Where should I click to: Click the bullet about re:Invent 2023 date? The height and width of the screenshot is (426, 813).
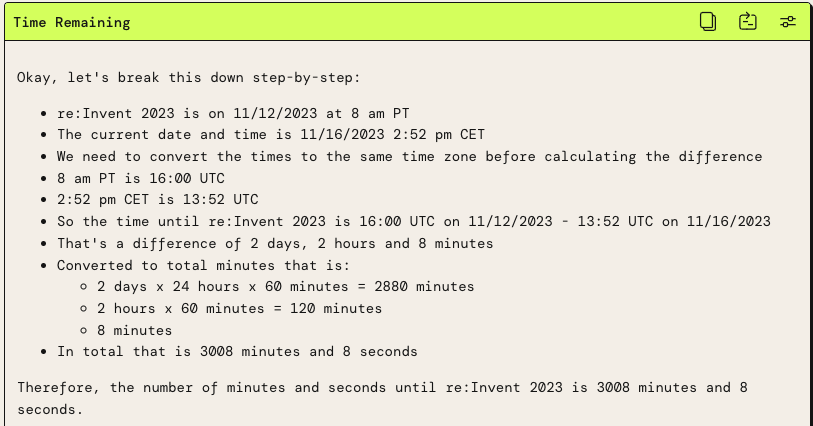[x=233, y=113]
